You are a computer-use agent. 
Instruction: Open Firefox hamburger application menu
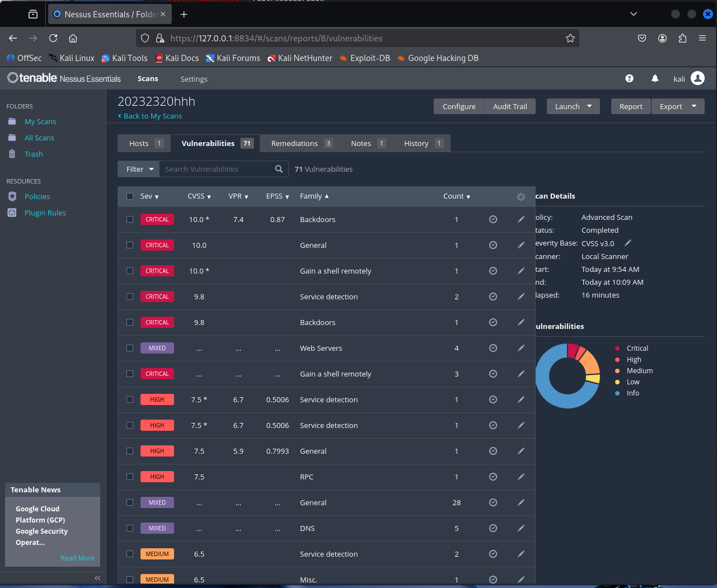(702, 38)
